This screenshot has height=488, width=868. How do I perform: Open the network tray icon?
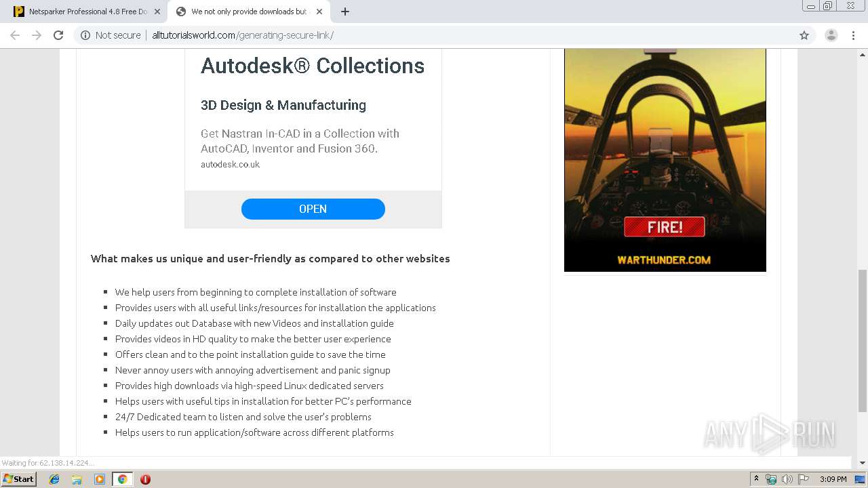click(x=771, y=479)
